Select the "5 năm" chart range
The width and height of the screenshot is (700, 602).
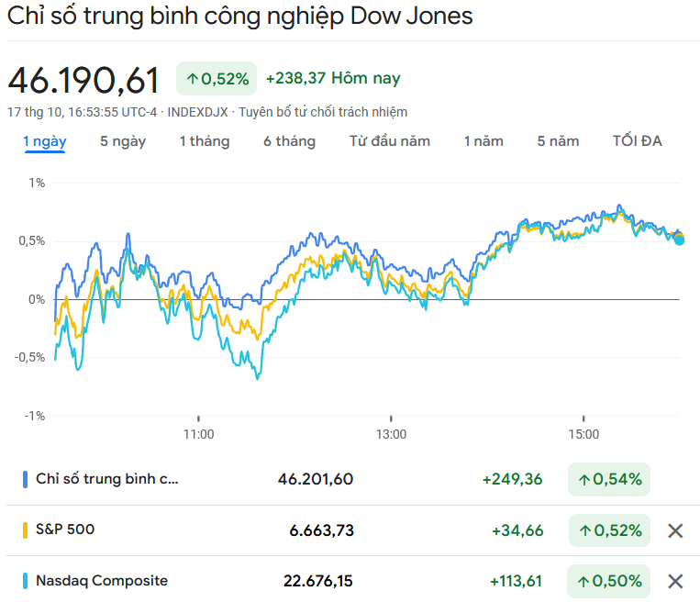(559, 141)
